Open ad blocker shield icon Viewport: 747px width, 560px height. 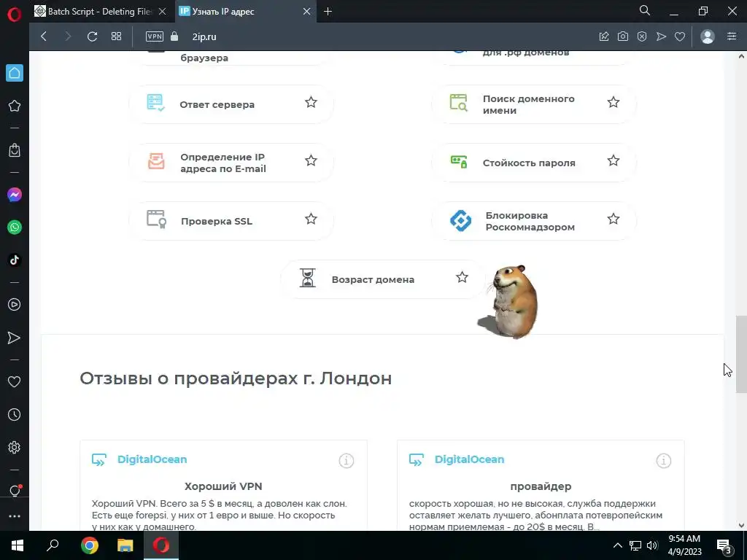pyautogui.click(x=642, y=36)
